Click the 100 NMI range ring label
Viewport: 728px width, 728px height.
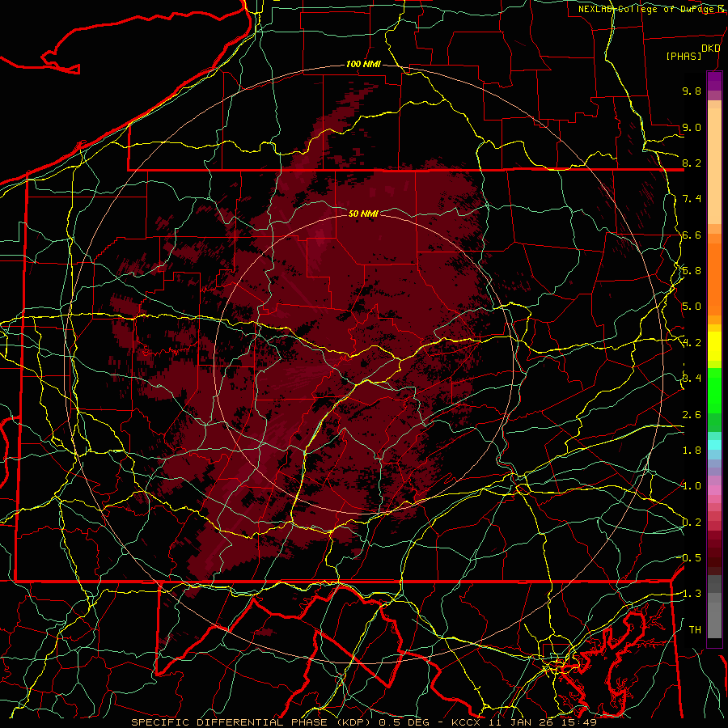tap(363, 64)
